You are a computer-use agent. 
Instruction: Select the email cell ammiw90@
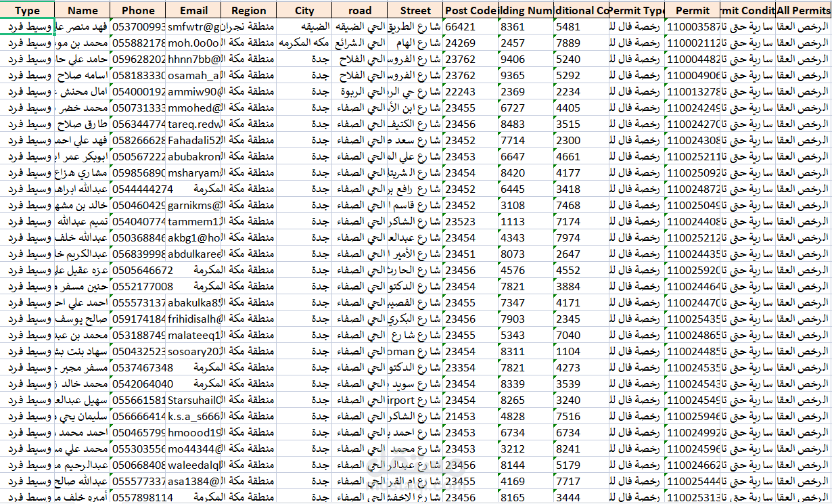193,91
